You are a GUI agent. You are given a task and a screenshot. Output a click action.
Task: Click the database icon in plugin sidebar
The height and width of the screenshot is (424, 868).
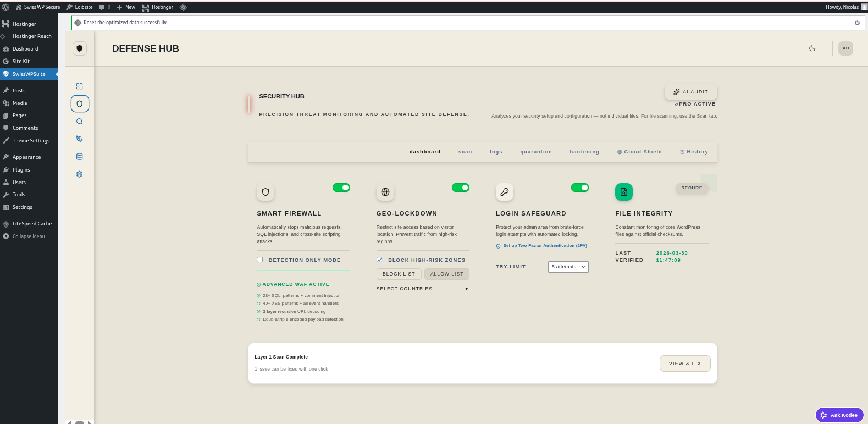[x=80, y=157]
